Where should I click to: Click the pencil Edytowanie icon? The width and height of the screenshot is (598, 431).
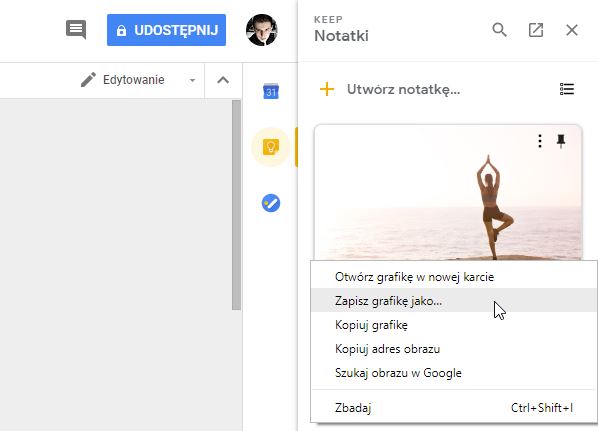coord(88,80)
